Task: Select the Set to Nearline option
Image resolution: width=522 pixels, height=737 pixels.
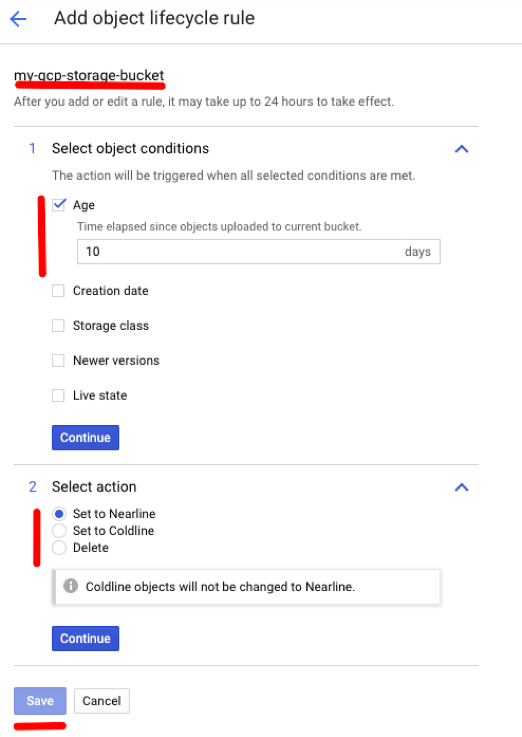Action: coord(59,514)
